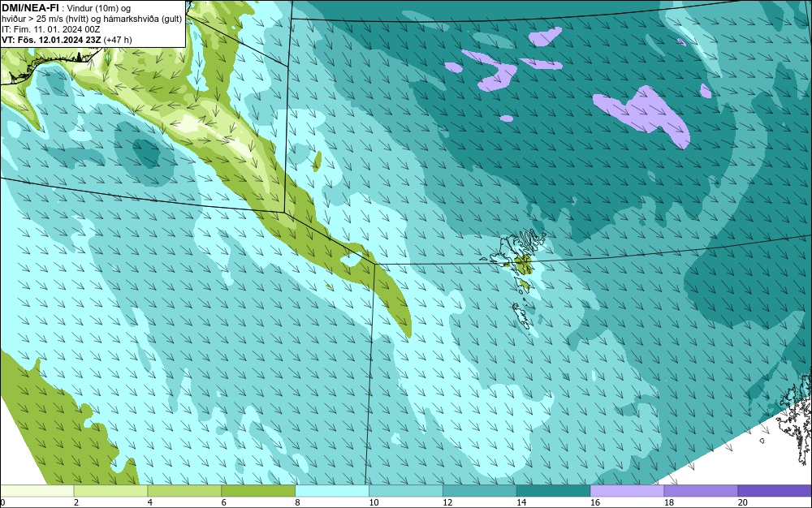Click the 18–20 m/s purple legend swatch
Image resolution: width=812 pixels, height=508 pixels.
(x=702, y=491)
